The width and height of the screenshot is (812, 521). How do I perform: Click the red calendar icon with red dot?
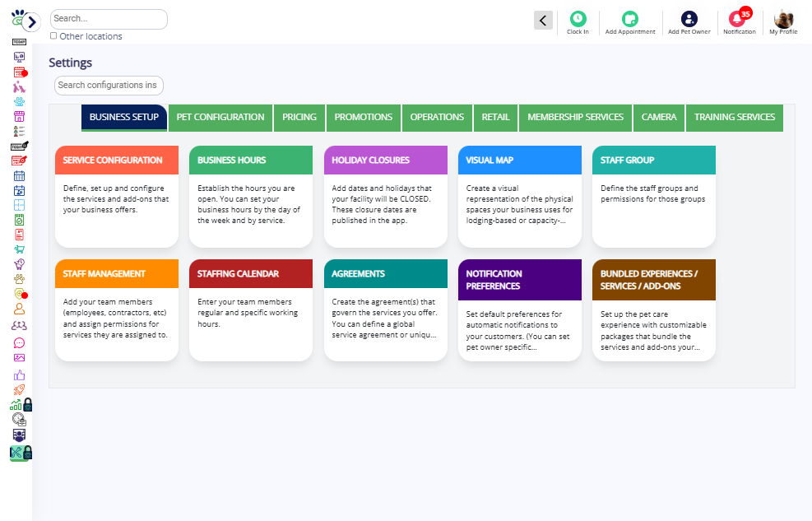point(21,72)
